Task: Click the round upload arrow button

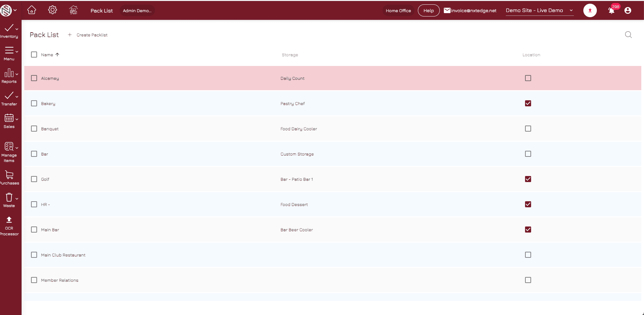Action: point(590,10)
